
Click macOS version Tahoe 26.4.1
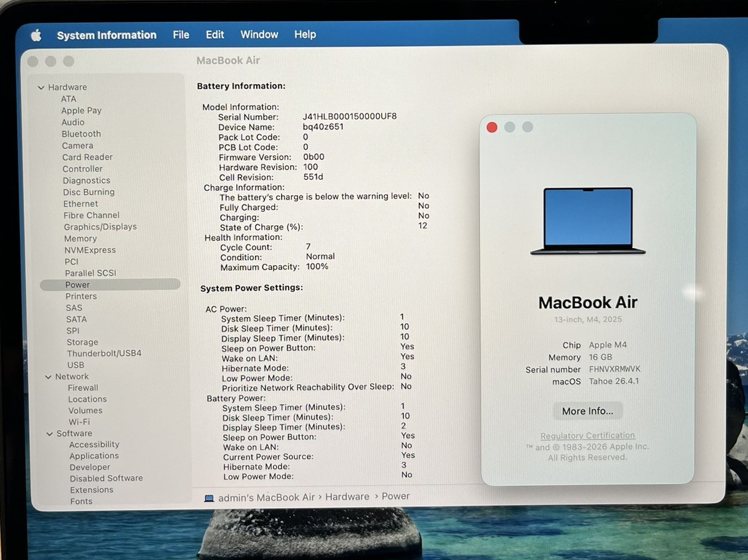(x=614, y=381)
